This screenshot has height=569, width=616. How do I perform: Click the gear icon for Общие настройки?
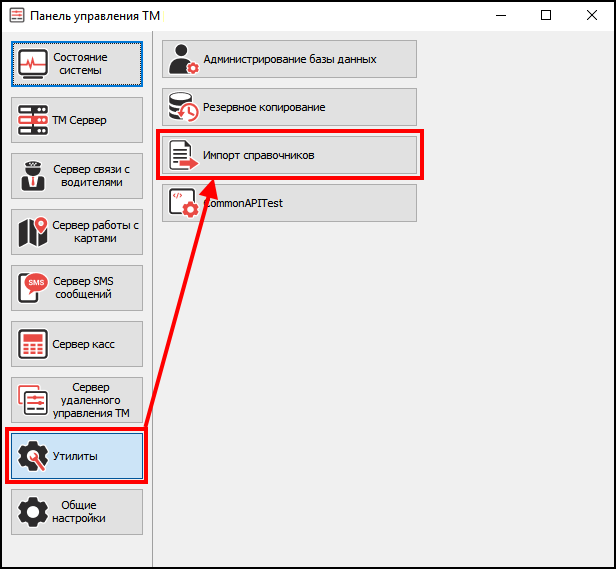point(34,511)
